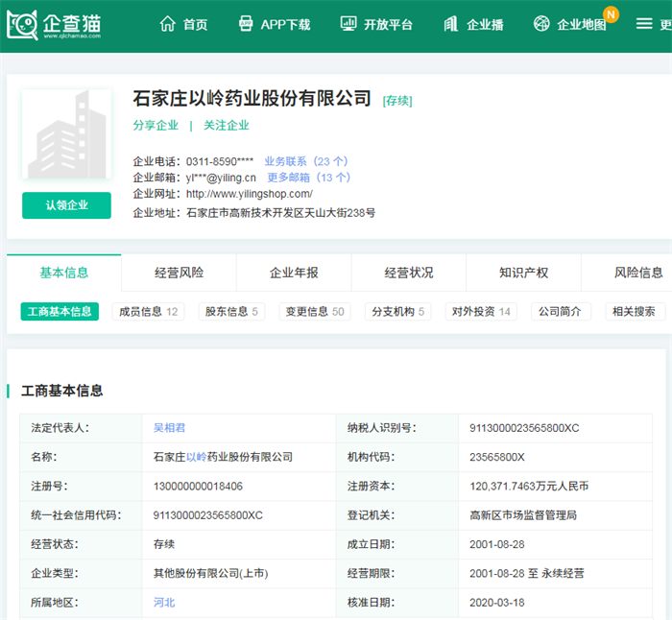The height and width of the screenshot is (620, 672).
Task: Click the 核准日期 value 2020-03-18
Action: click(496, 603)
